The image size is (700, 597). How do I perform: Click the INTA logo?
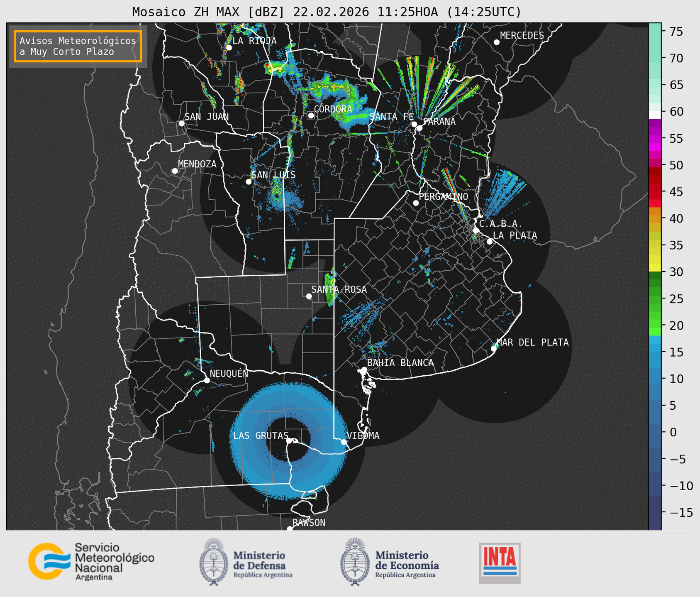500,563
